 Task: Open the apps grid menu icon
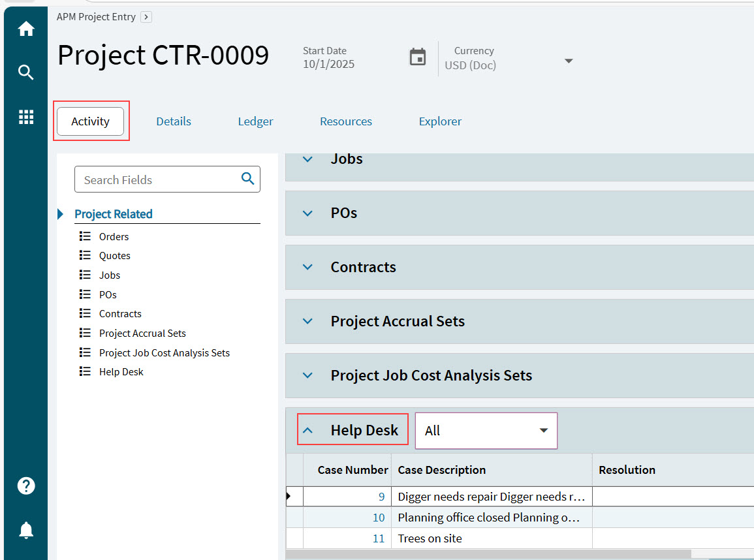click(x=26, y=117)
